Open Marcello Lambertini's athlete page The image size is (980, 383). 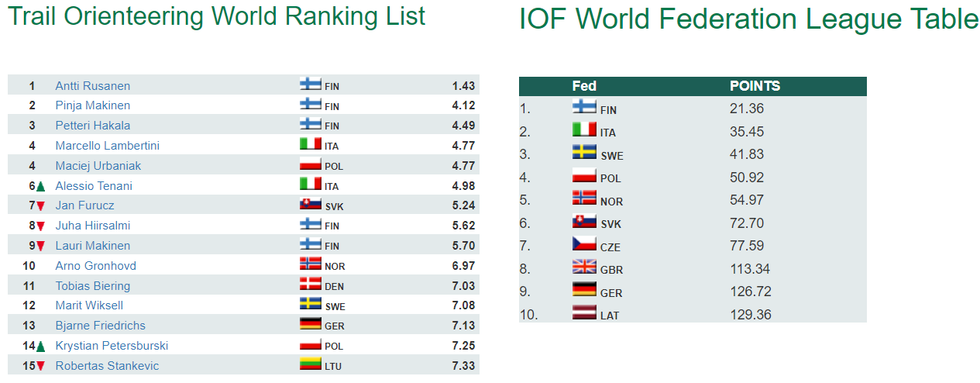point(107,146)
